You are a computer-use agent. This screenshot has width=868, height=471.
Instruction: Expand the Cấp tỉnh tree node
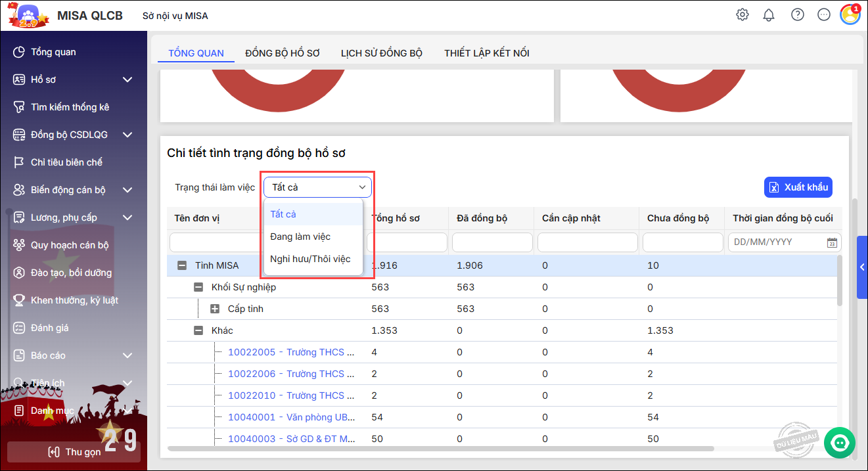(x=215, y=309)
